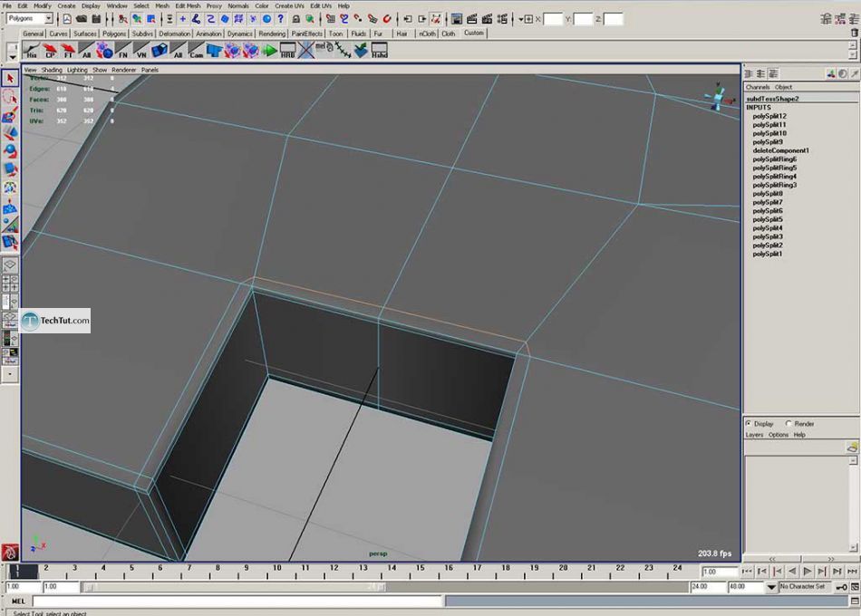Image resolution: width=861 pixels, height=616 pixels.
Task: Select polySplit1 in INPUTS list
Action: pyautogui.click(x=767, y=254)
